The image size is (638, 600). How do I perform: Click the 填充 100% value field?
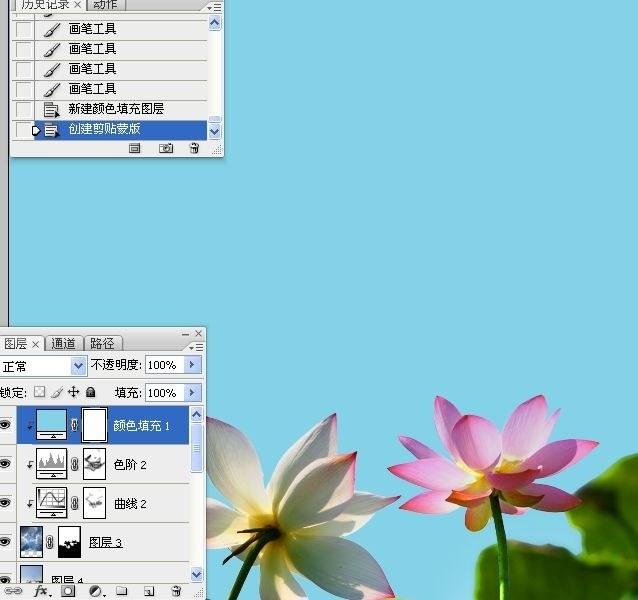click(165, 393)
